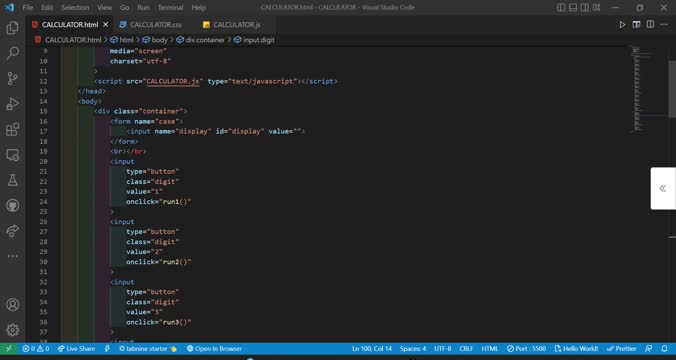
Task: Toggle the secondary side bar layout button
Action: click(585, 7)
